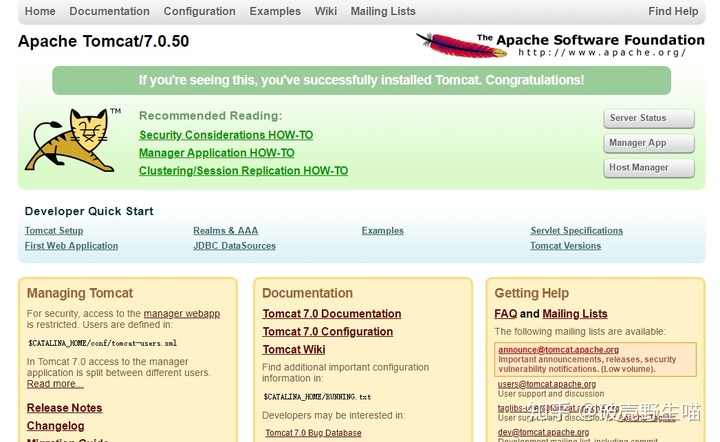Click the FAQ link under Getting Help

click(506, 313)
